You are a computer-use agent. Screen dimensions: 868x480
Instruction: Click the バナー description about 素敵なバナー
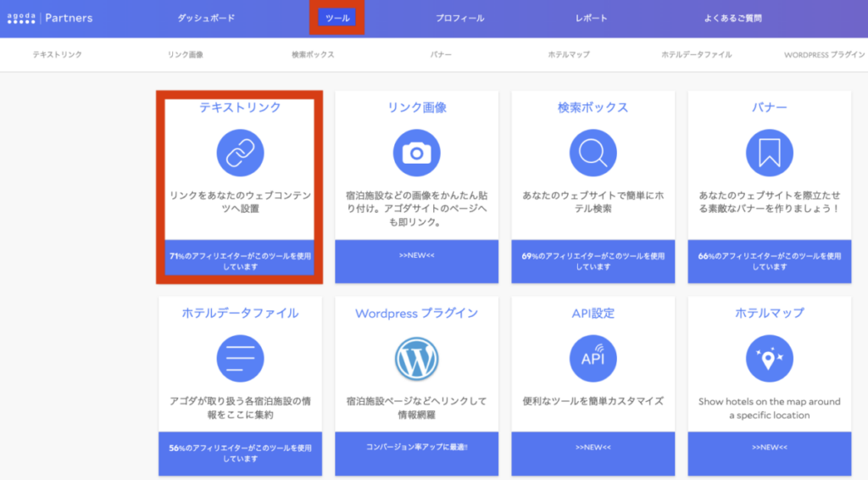pyautogui.click(x=770, y=202)
